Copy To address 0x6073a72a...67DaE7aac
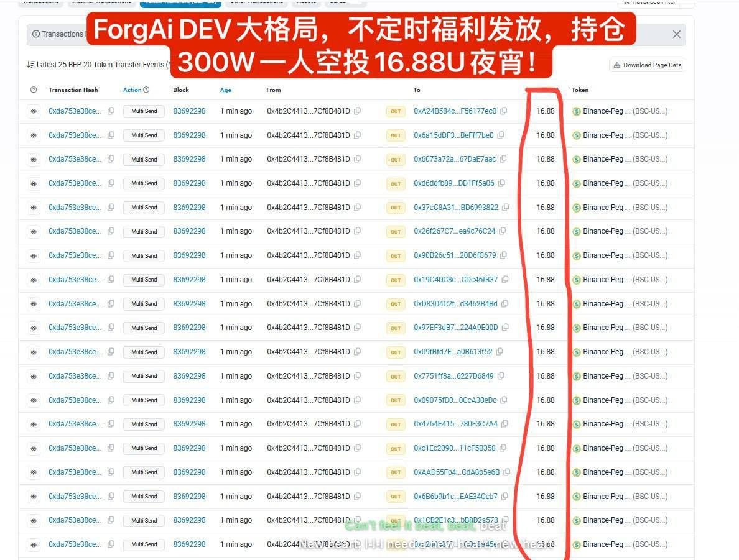 (x=503, y=159)
